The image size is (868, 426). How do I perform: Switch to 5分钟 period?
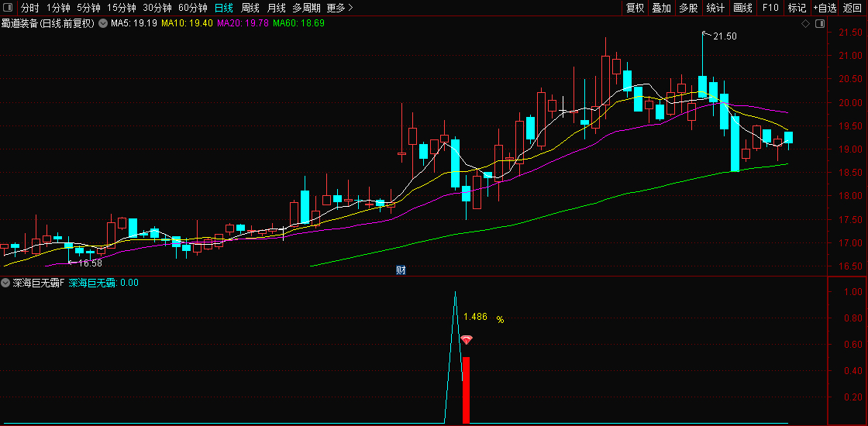pyautogui.click(x=88, y=8)
